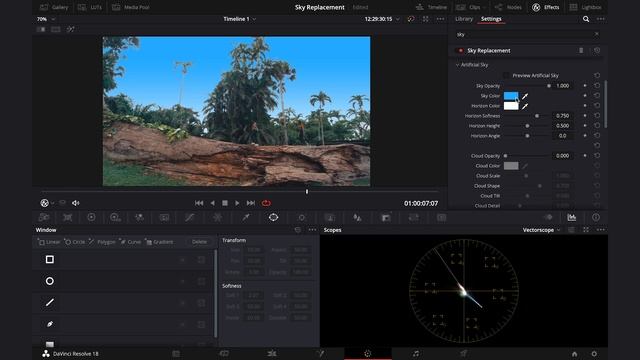Viewport: 640px width, 360px height.
Task: Stop playback
Action: click(224, 203)
